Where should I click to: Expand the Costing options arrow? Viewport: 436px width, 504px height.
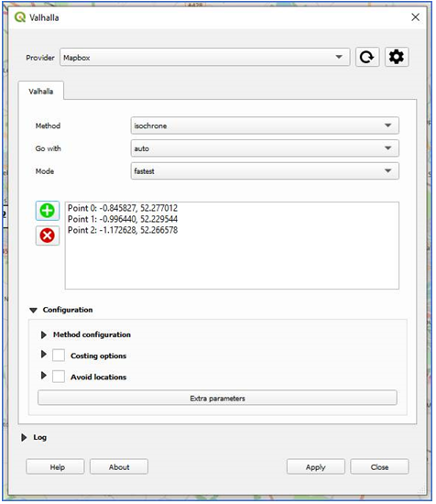tap(44, 355)
